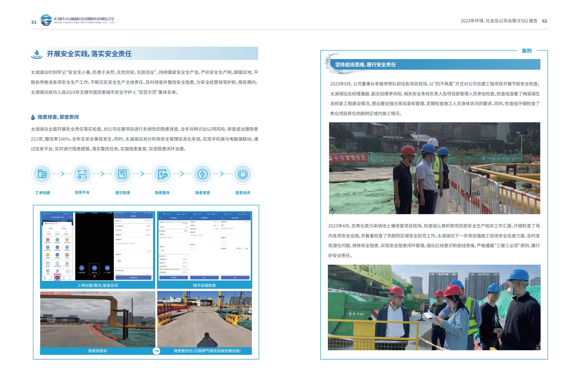The height and width of the screenshot is (392, 578).
Task: Click the 隐患整改 wrench icon
Action: [x=162, y=174]
